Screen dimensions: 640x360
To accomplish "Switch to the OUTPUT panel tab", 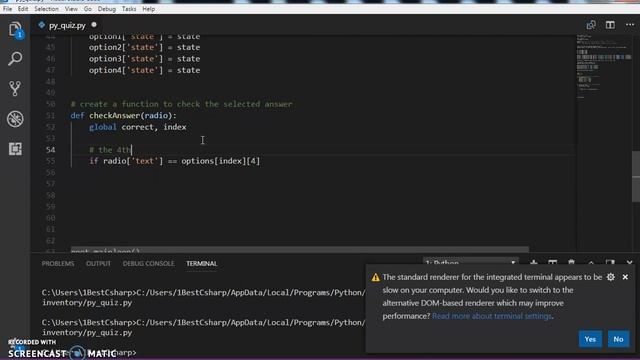I will click(x=98, y=264).
